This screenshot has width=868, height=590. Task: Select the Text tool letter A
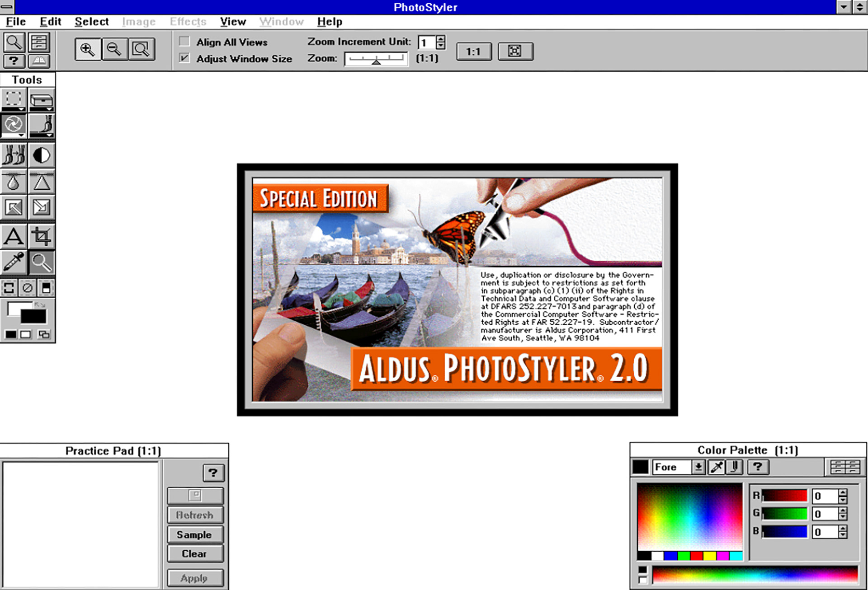tap(14, 236)
